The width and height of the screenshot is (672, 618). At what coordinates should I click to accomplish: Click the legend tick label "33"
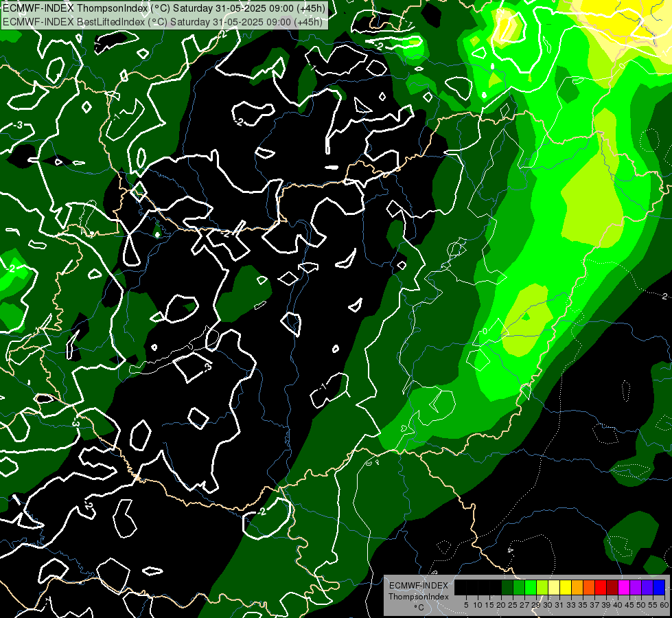[x=572, y=605]
